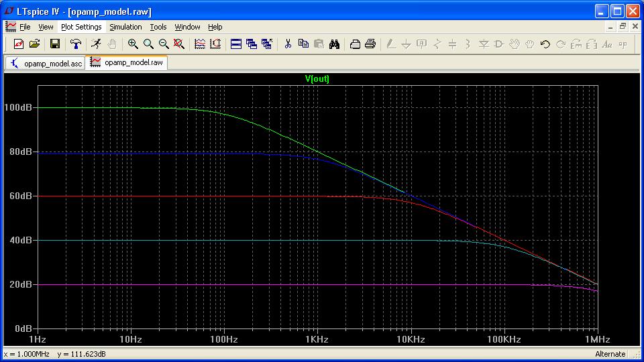644x362 pixels.
Task: Click the Print printer icon
Action: tap(370, 44)
